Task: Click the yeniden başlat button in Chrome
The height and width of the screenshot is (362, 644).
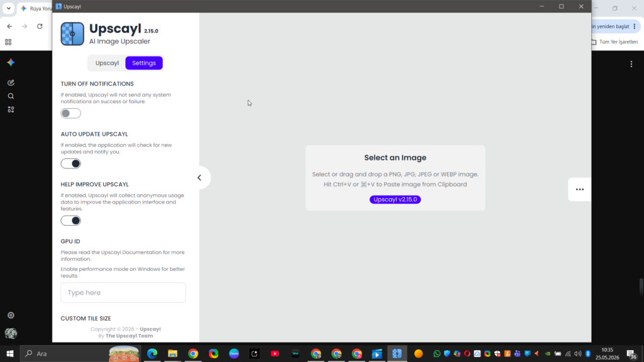Action: pyautogui.click(x=610, y=26)
